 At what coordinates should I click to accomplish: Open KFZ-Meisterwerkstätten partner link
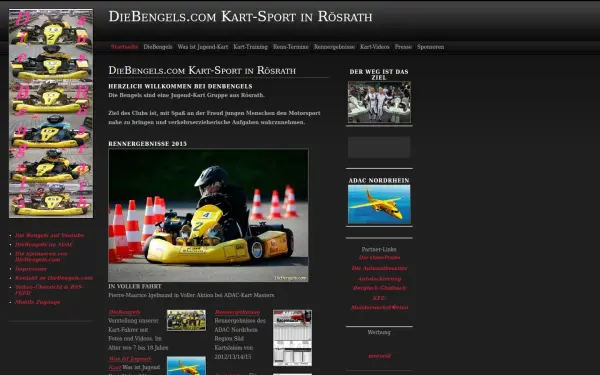[380, 303]
